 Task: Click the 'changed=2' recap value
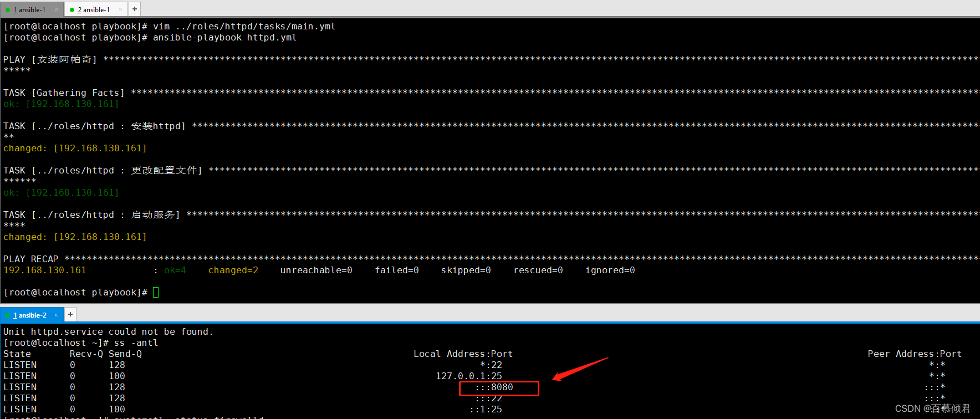pyautogui.click(x=233, y=270)
